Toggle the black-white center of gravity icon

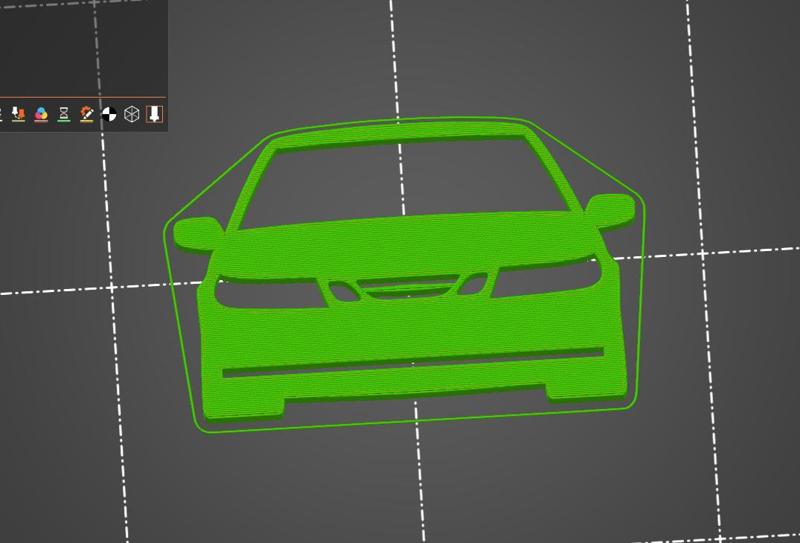[x=109, y=114]
